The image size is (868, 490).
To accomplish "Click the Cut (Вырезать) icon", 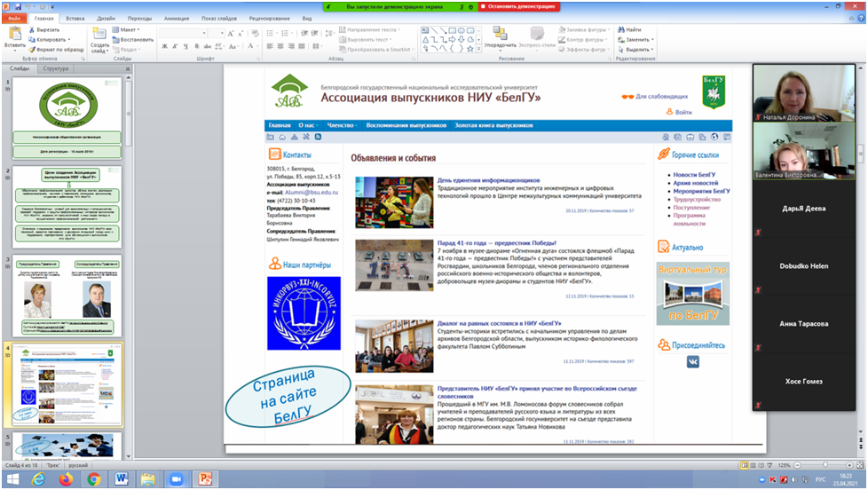I will [32, 29].
